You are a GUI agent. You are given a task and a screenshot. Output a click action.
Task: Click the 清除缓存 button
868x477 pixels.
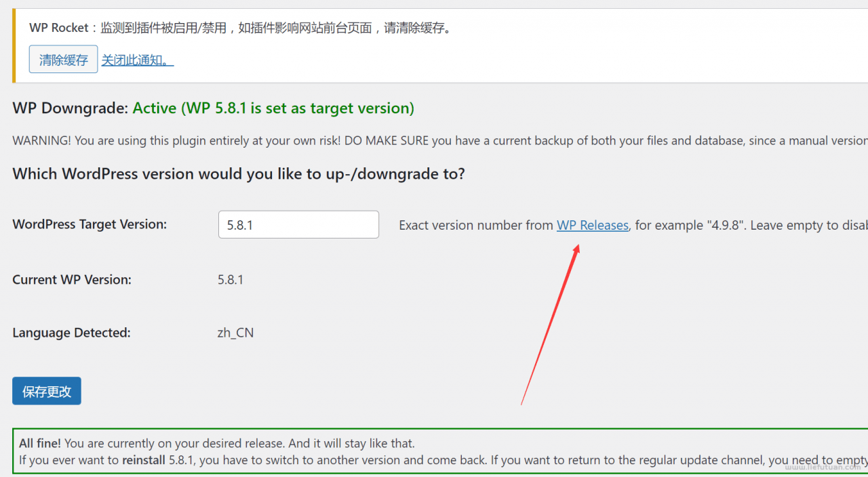pos(64,60)
